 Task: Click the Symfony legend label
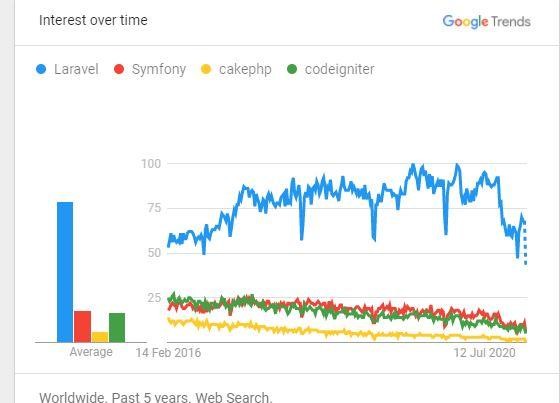[x=159, y=70]
